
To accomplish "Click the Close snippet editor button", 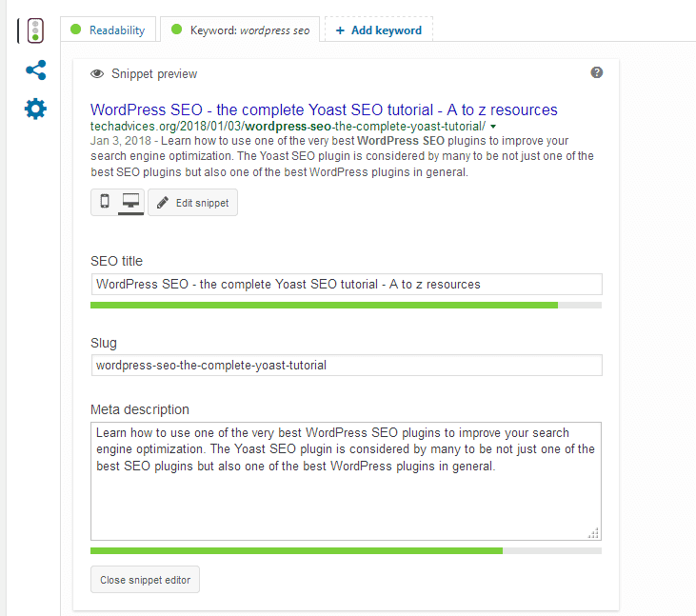I will tap(145, 580).
